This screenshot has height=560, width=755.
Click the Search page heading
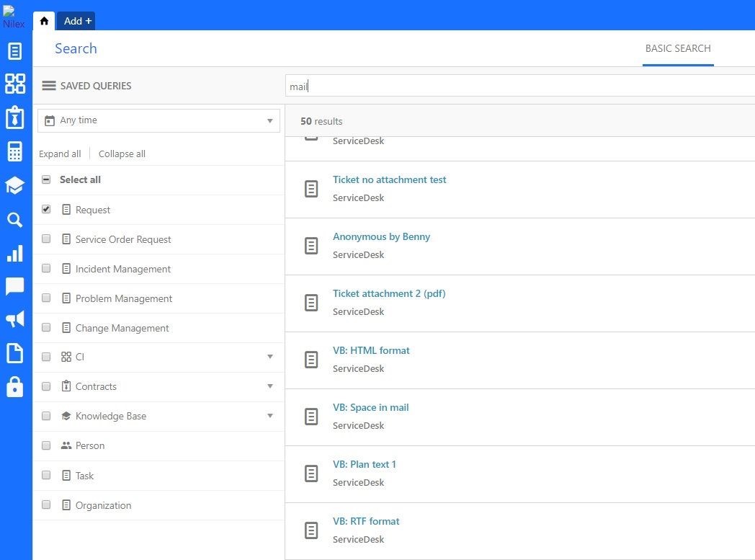coord(76,48)
